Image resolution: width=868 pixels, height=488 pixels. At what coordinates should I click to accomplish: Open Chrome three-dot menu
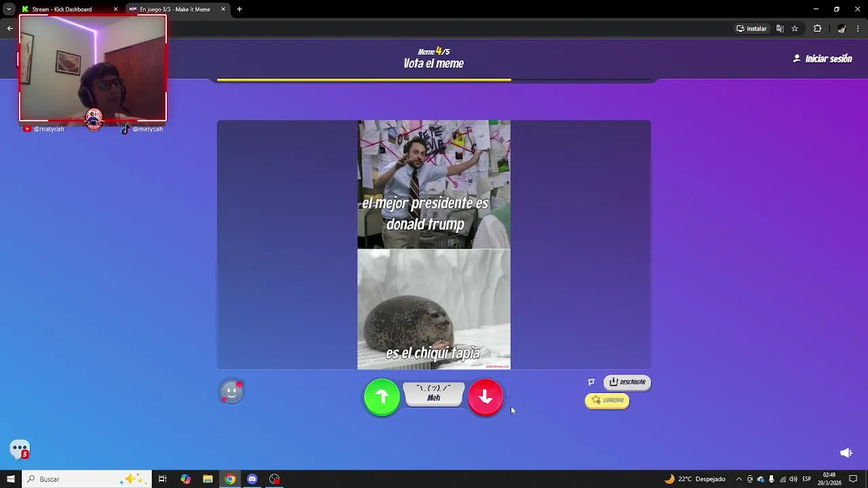click(858, 28)
